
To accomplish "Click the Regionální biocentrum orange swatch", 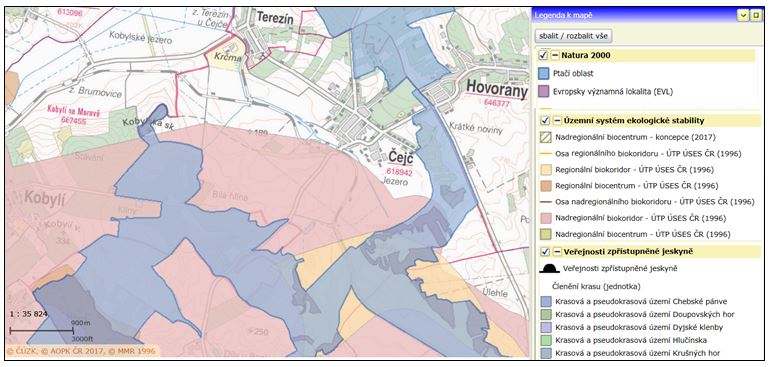I will click(545, 186).
